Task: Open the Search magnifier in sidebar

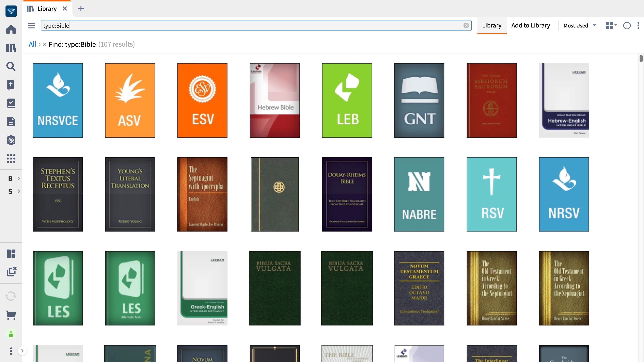Action: point(11,66)
